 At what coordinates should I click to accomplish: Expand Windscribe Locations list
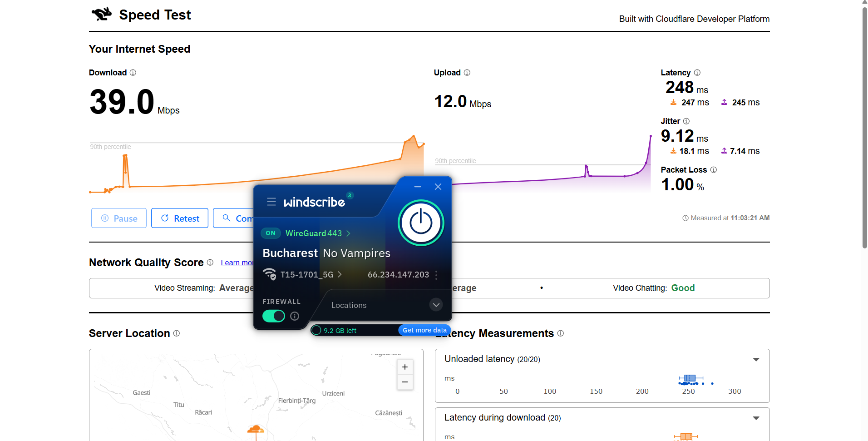click(x=436, y=305)
